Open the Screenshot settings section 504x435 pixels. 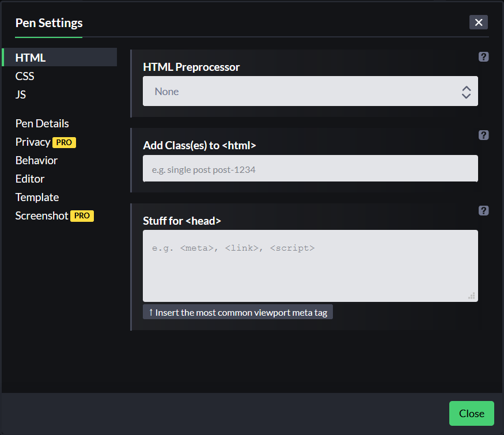pos(41,215)
